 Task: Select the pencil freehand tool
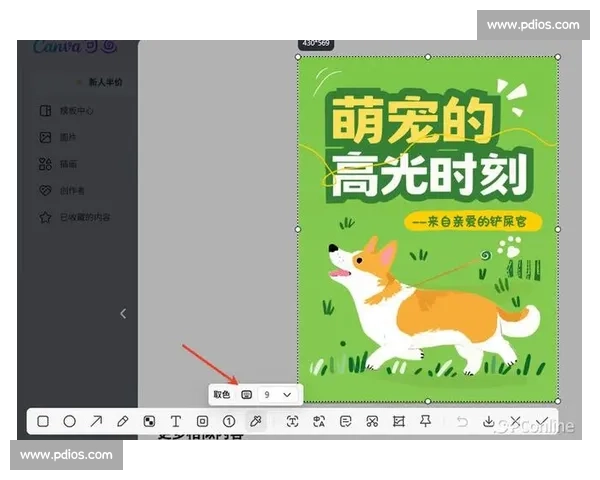coord(122,421)
